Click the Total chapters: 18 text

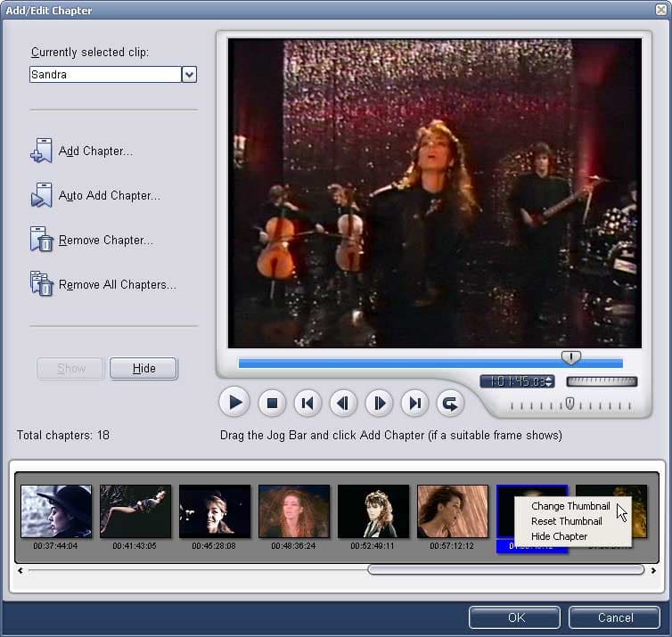pyautogui.click(x=63, y=436)
